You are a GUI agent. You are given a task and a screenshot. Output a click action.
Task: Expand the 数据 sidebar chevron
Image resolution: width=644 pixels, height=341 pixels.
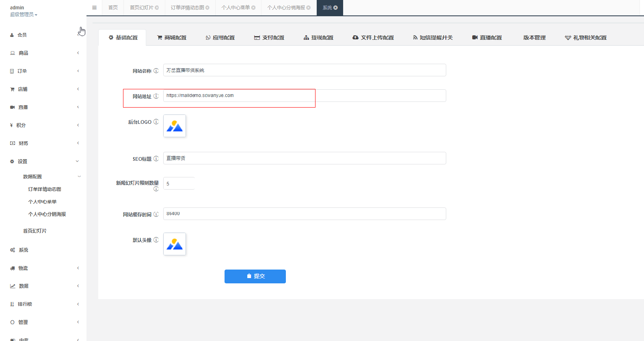pyautogui.click(x=78, y=286)
